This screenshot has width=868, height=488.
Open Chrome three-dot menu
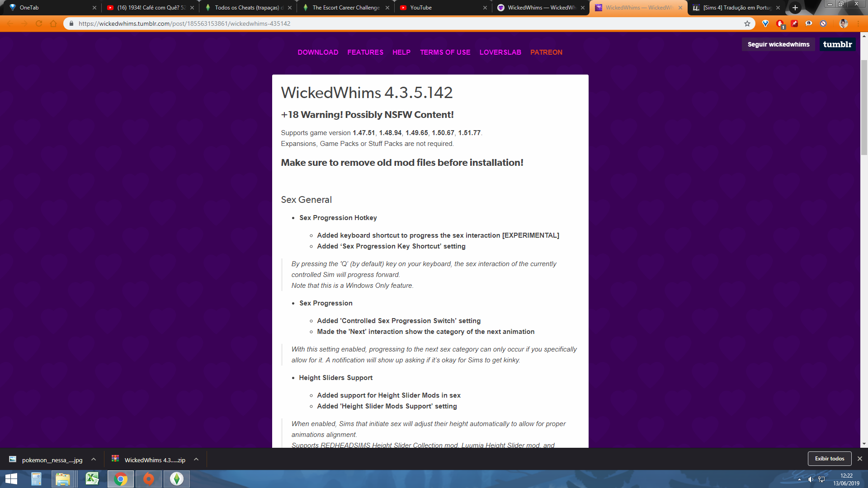pyautogui.click(x=858, y=23)
